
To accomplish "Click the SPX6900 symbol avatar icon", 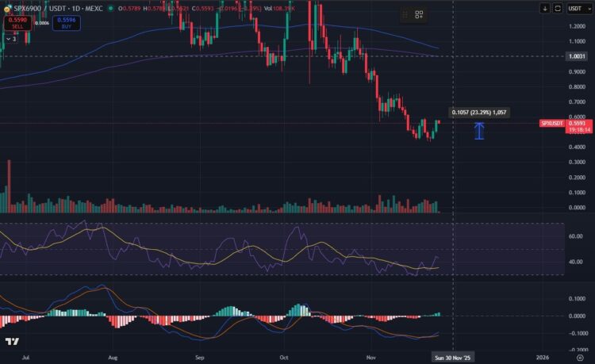I will click(x=7, y=8).
